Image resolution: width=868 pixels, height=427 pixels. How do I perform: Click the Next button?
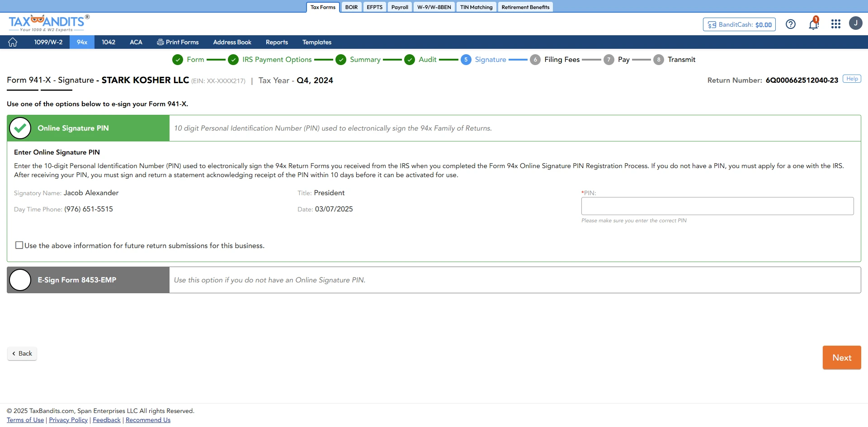842,357
